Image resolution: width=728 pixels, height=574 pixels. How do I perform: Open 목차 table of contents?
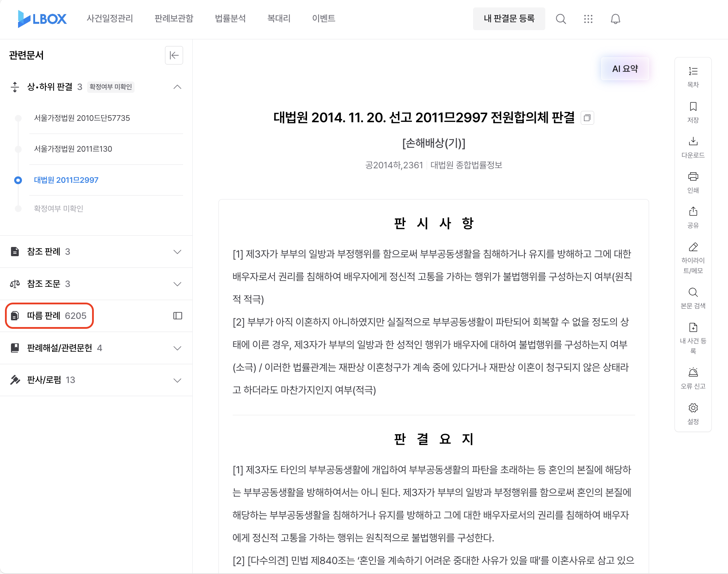pos(693,77)
